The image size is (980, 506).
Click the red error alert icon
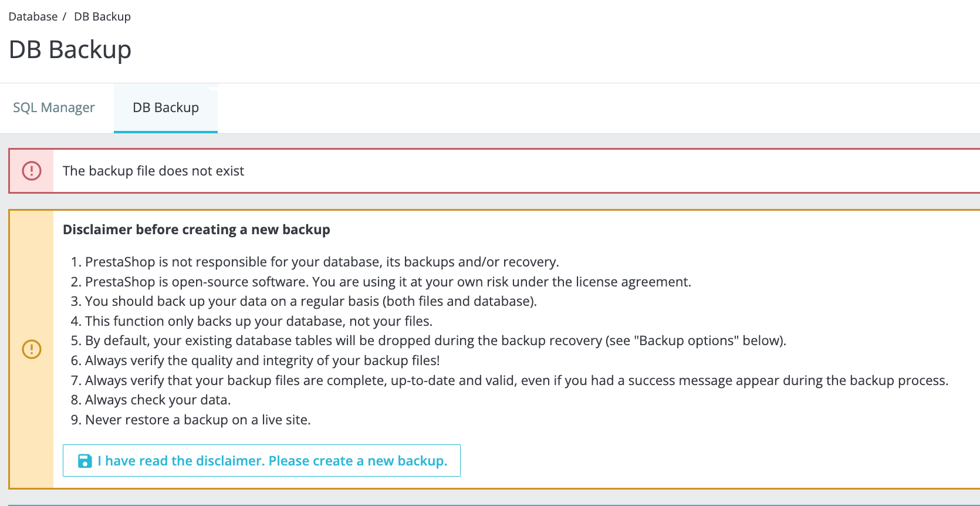[32, 171]
